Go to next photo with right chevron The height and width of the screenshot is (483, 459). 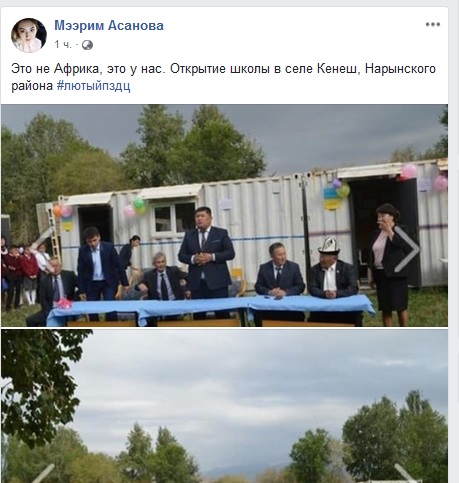(407, 249)
